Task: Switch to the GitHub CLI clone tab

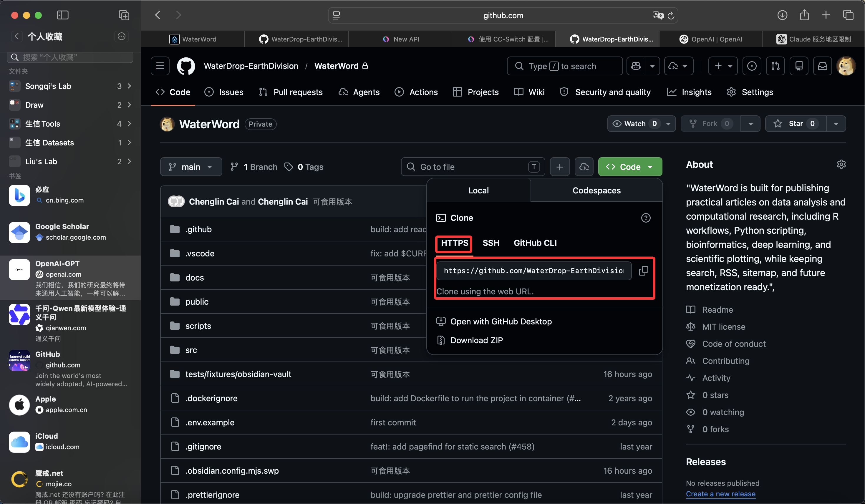Action: coord(535,243)
